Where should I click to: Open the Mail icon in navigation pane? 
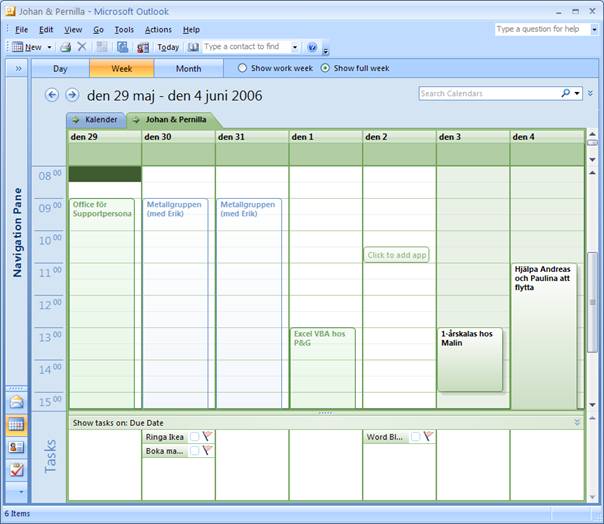click(17, 402)
